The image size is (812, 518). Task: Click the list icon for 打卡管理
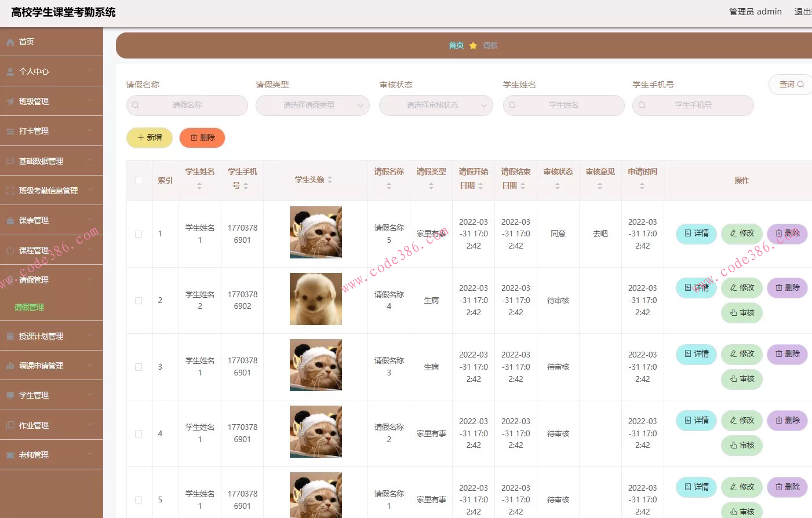coord(10,132)
